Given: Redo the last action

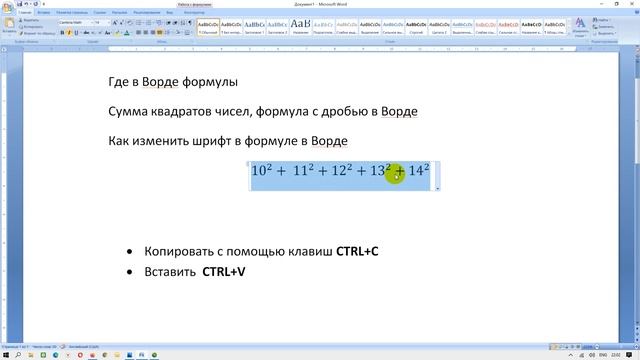Looking at the screenshot, I should [x=36, y=4].
